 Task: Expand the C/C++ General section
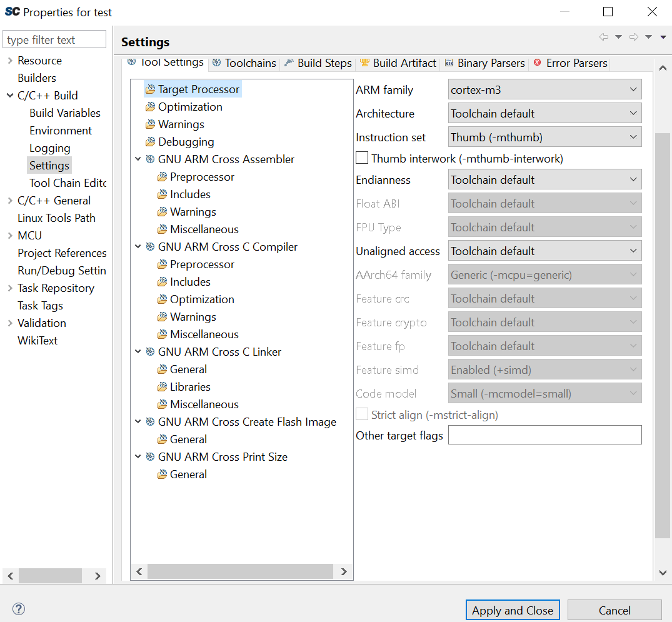10,201
